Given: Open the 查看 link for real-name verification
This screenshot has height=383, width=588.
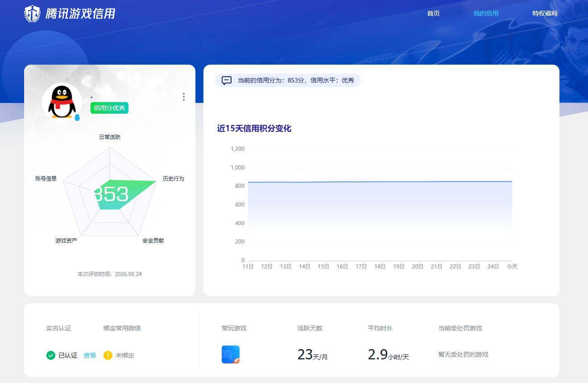Looking at the screenshot, I should [x=90, y=355].
